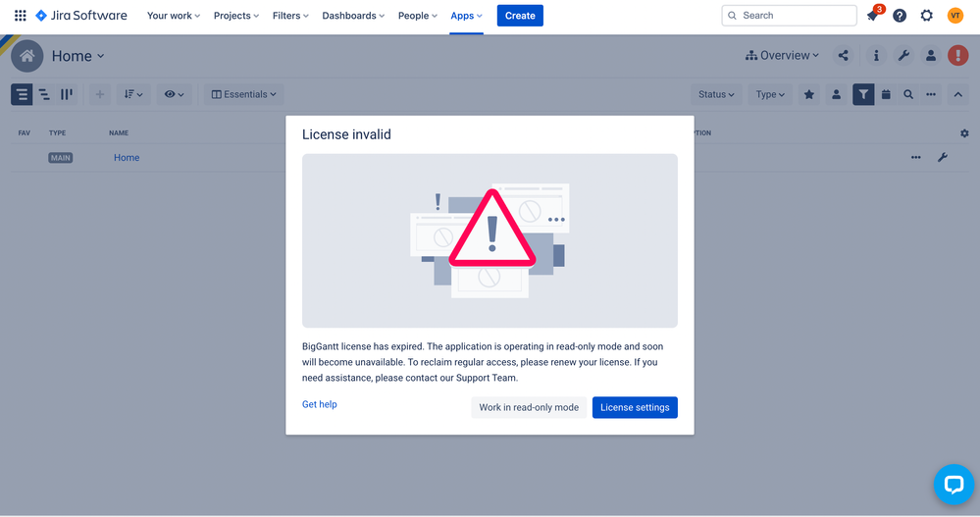The width and height of the screenshot is (980, 517).
Task: Open the Projects menu
Action: point(236,16)
